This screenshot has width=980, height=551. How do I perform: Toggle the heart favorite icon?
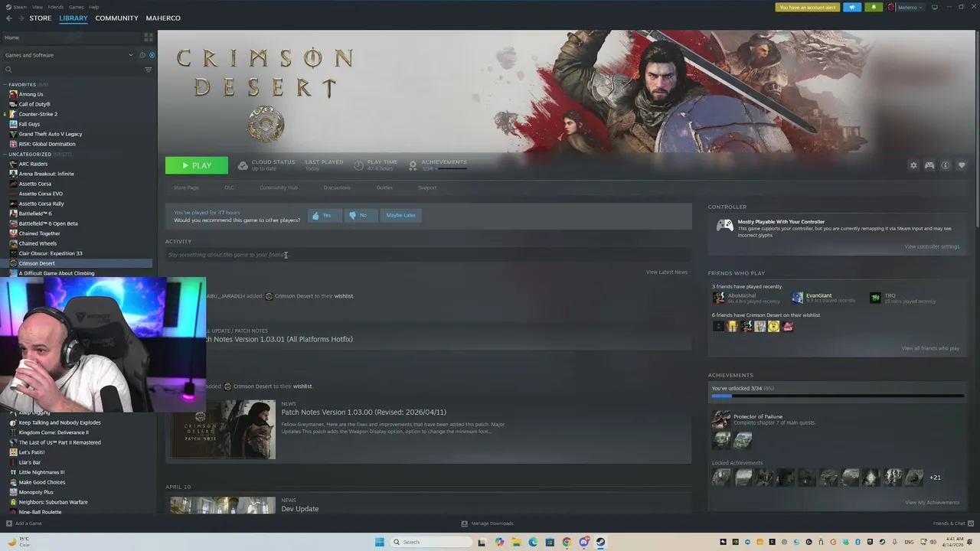(962, 165)
